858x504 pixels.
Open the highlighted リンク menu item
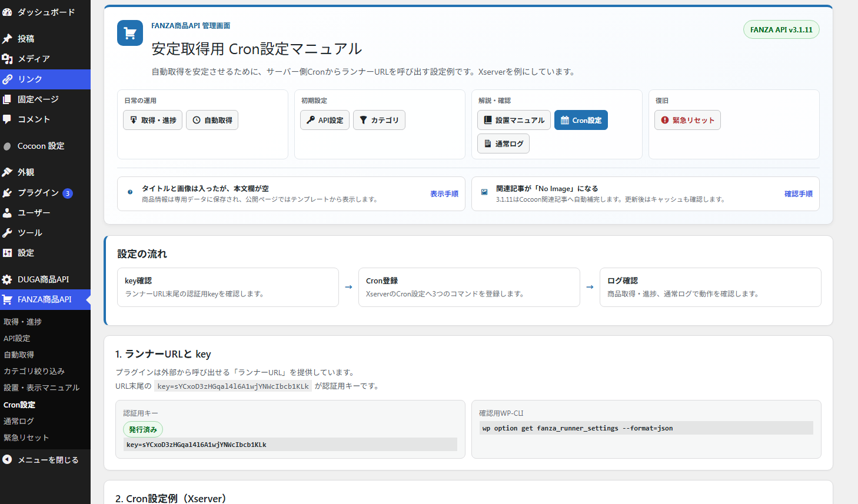click(45, 79)
